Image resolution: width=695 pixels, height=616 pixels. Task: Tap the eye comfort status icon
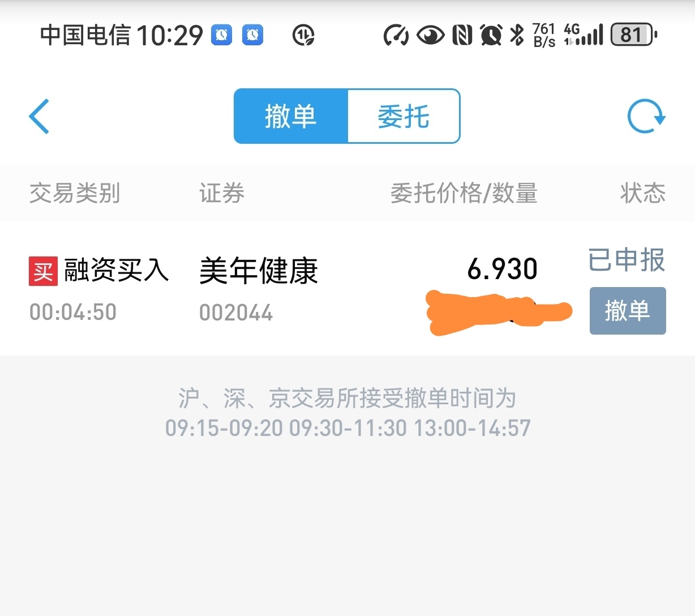coord(431,35)
